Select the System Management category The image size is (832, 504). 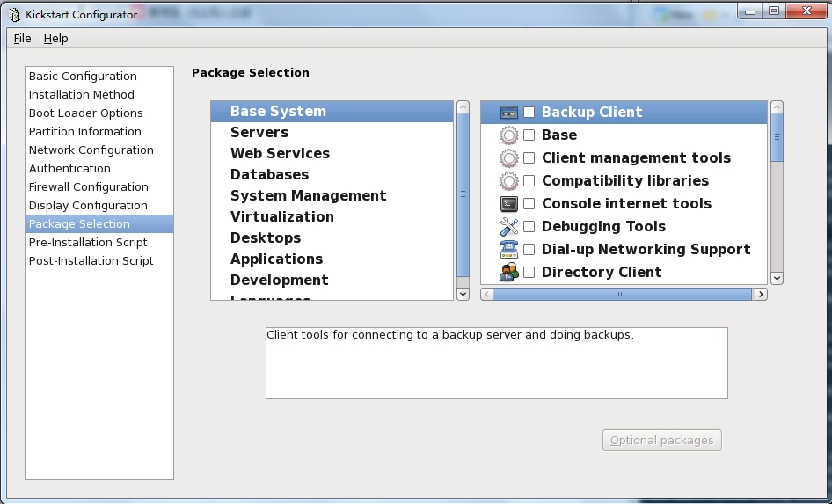(x=332, y=196)
